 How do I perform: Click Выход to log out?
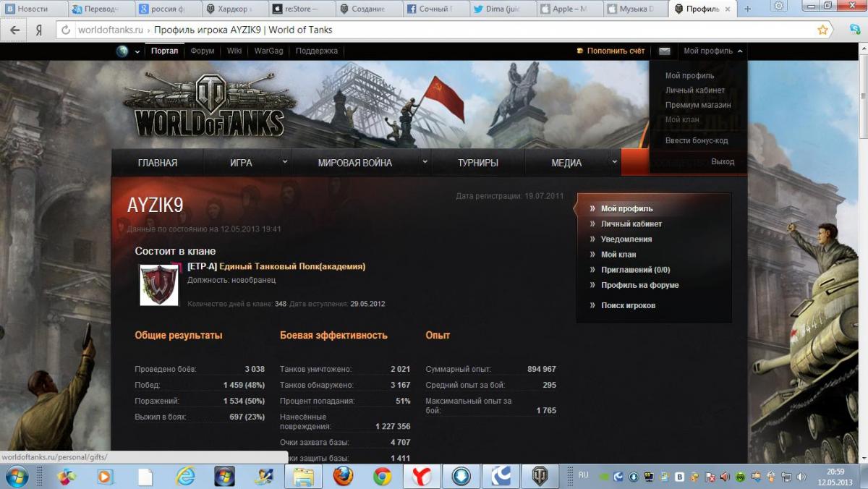coord(723,162)
